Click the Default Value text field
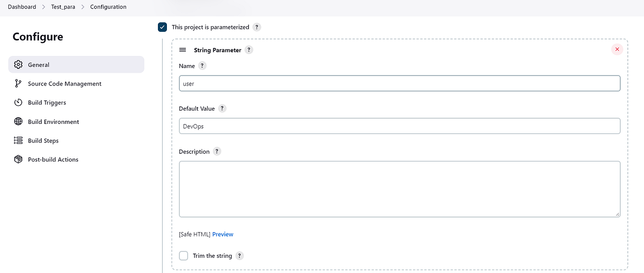644x273 pixels. point(399,126)
